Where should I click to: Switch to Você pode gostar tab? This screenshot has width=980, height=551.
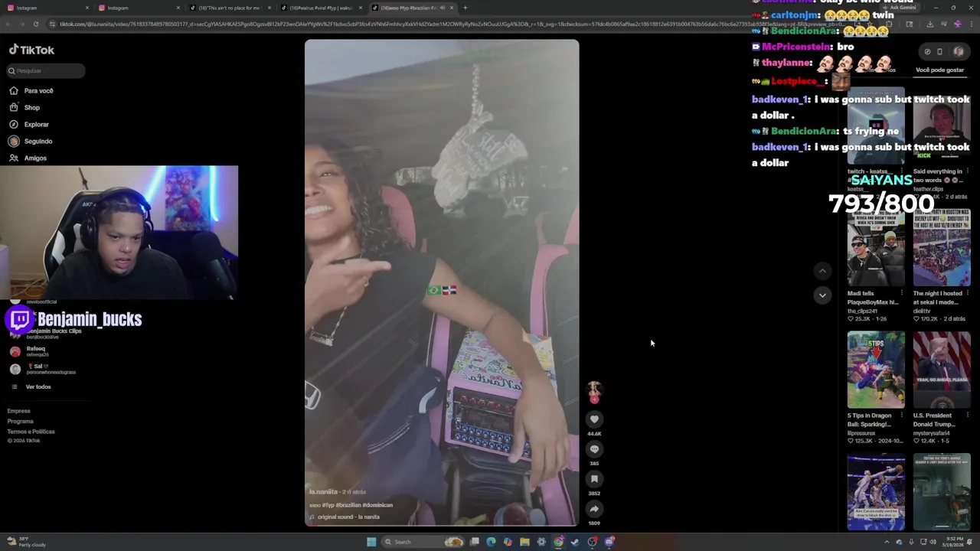(x=939, y=70)
